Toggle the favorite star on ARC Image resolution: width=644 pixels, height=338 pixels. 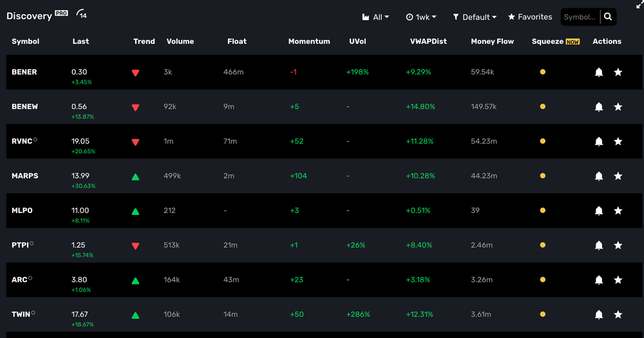tap(618, 281)
